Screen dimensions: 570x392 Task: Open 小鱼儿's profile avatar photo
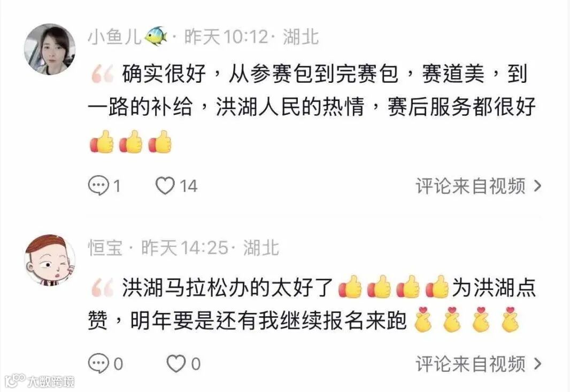pos(50,49)
